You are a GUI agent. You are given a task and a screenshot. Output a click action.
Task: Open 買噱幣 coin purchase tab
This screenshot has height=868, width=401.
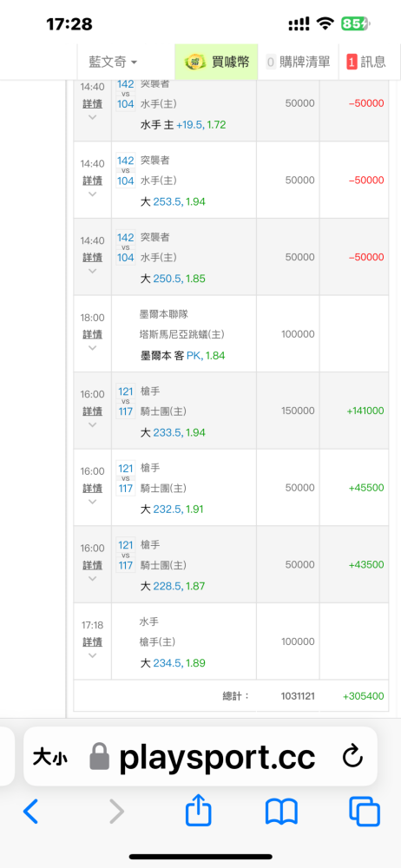(217, 62)
